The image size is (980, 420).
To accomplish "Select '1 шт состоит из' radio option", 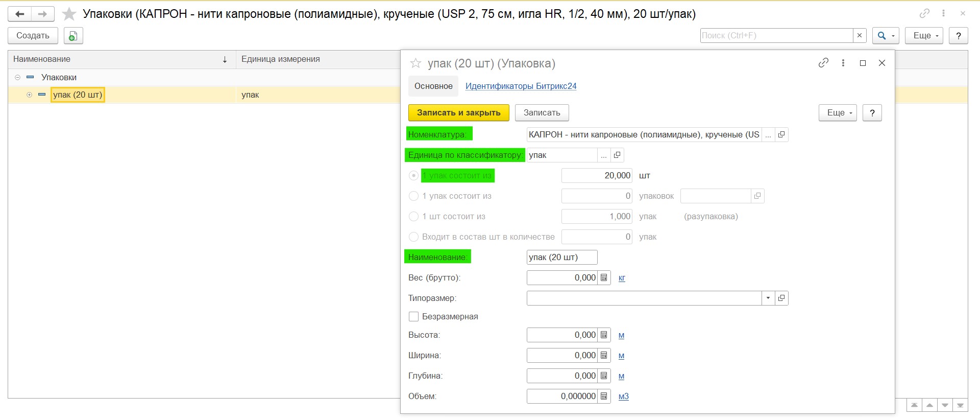I will click(x=413, y=216).
